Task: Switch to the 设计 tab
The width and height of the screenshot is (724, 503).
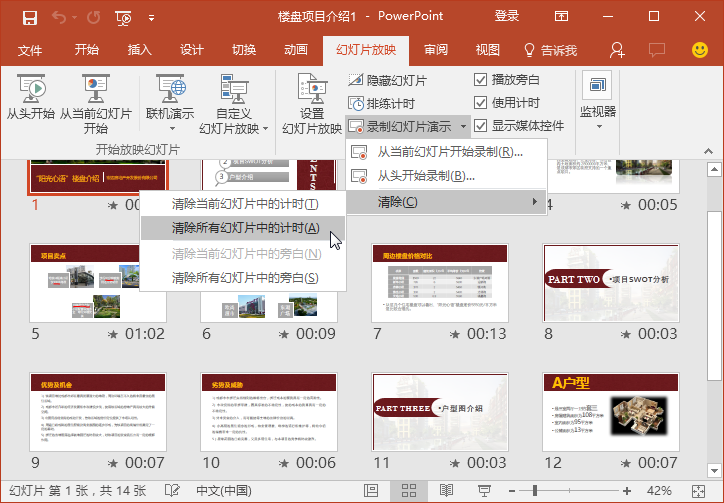Action: coord(192,50)
